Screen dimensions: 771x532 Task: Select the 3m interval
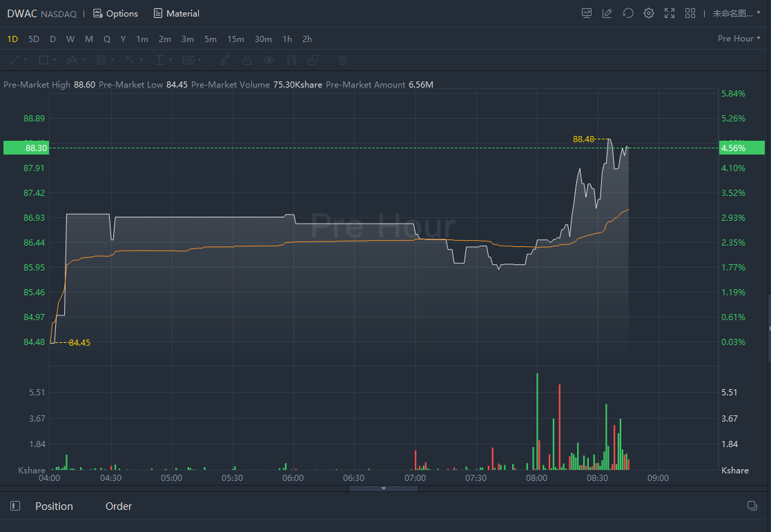click(187, 39)
